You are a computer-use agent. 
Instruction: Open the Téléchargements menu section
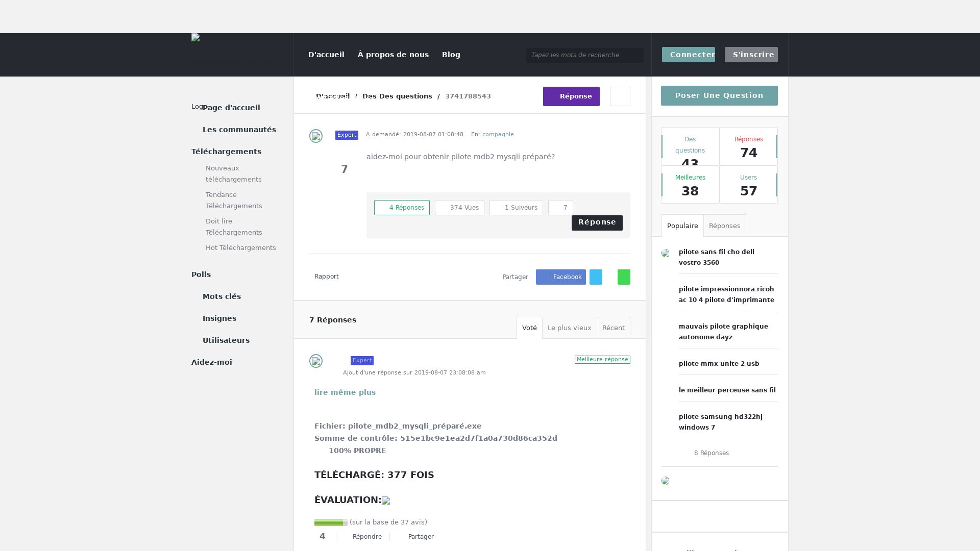226,152
